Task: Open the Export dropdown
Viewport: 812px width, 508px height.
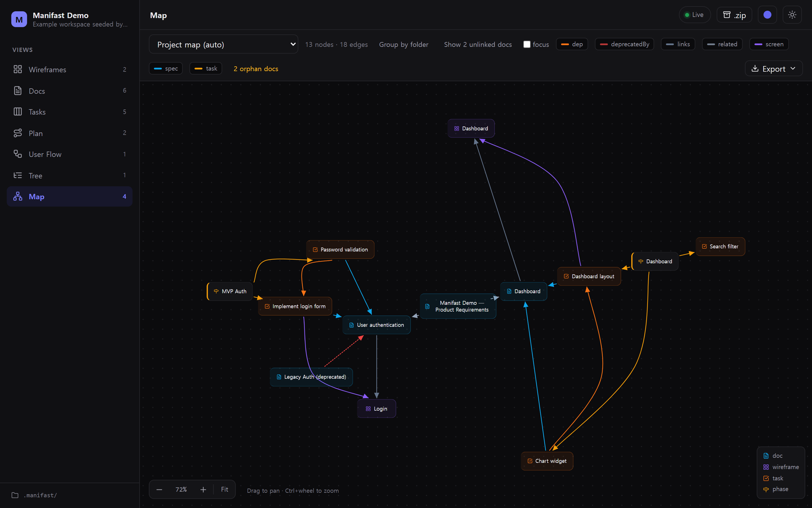Action: (x=773, y=69)
